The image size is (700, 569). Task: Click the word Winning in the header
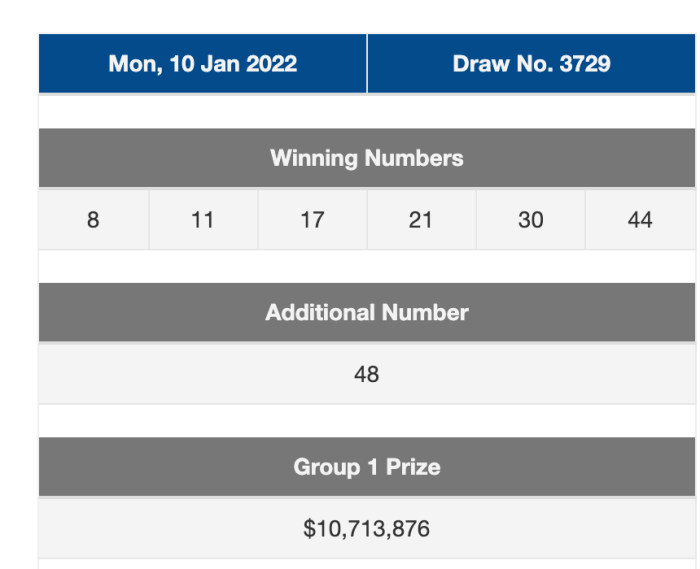click(314, 159)
